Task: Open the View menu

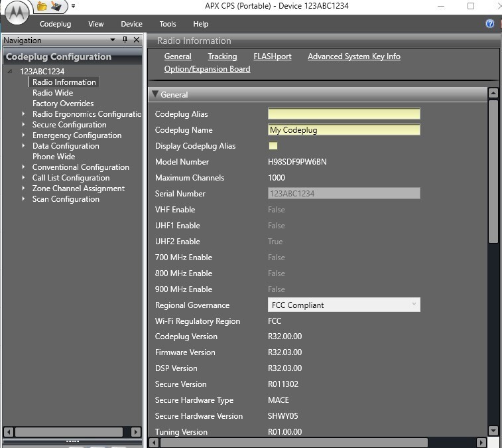Action: click(96, 24)
